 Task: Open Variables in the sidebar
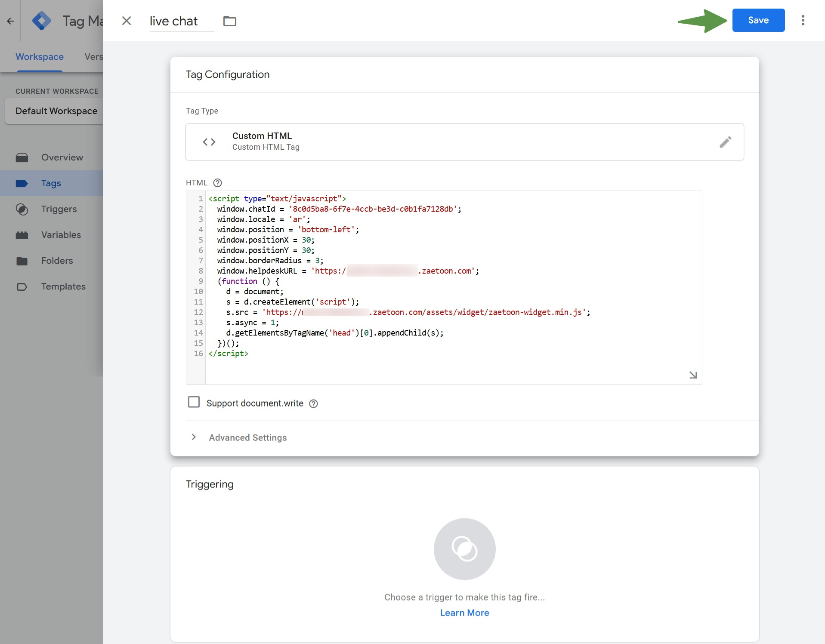[61, 235]
